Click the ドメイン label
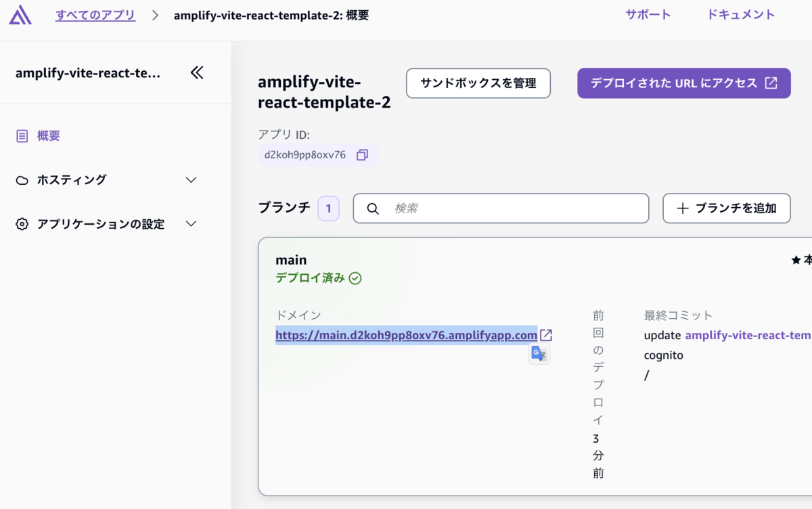Screen dimensions: 812x509 [298, 315]
